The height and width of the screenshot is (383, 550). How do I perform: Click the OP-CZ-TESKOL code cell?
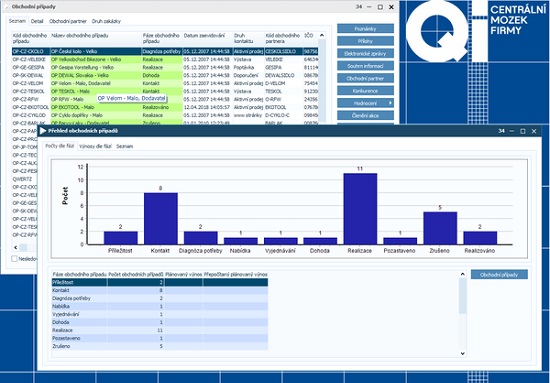[31, 92]
